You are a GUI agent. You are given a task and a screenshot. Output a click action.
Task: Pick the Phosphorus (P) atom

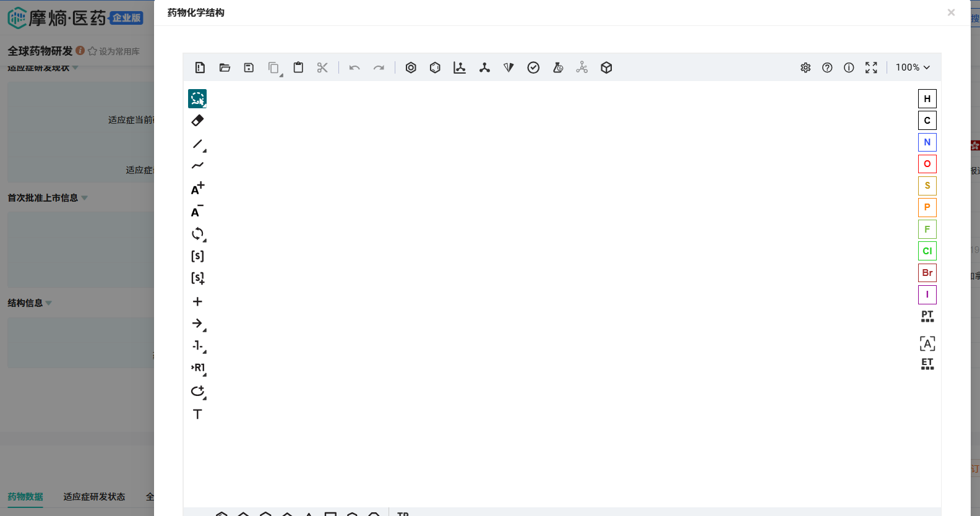pyautogui.click(x=927, y=207)
